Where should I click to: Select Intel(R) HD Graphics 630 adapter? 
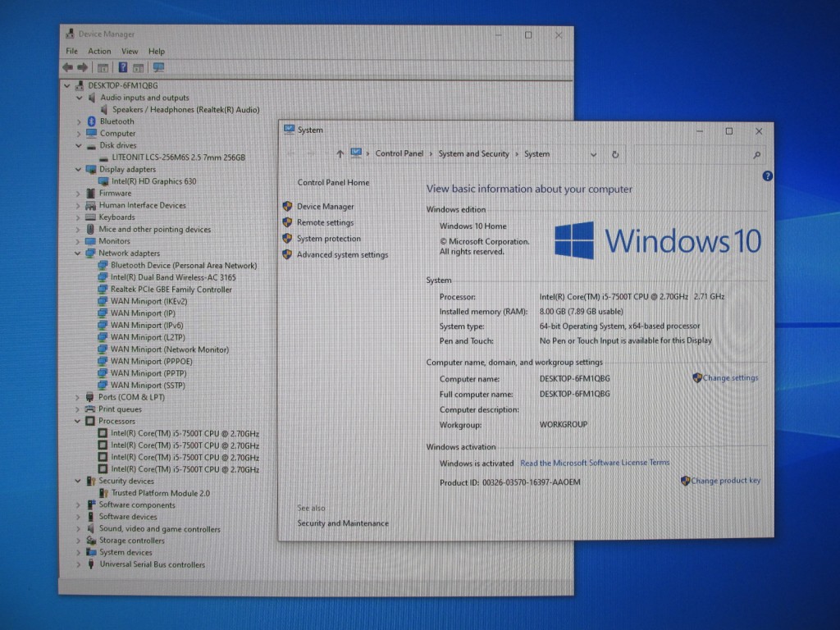click(153, 181)
